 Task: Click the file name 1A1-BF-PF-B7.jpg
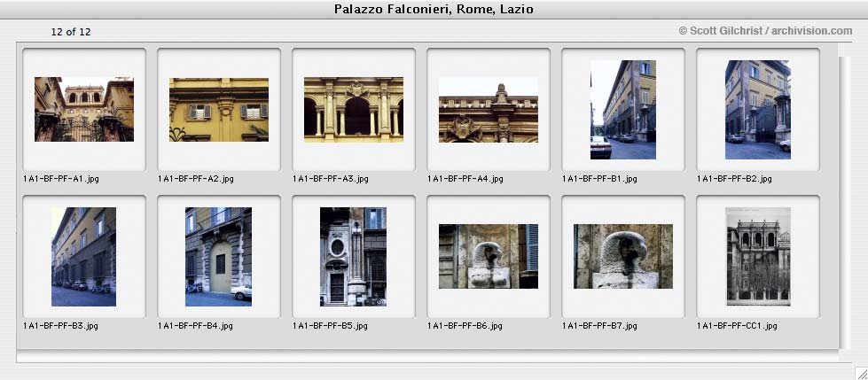599,326
